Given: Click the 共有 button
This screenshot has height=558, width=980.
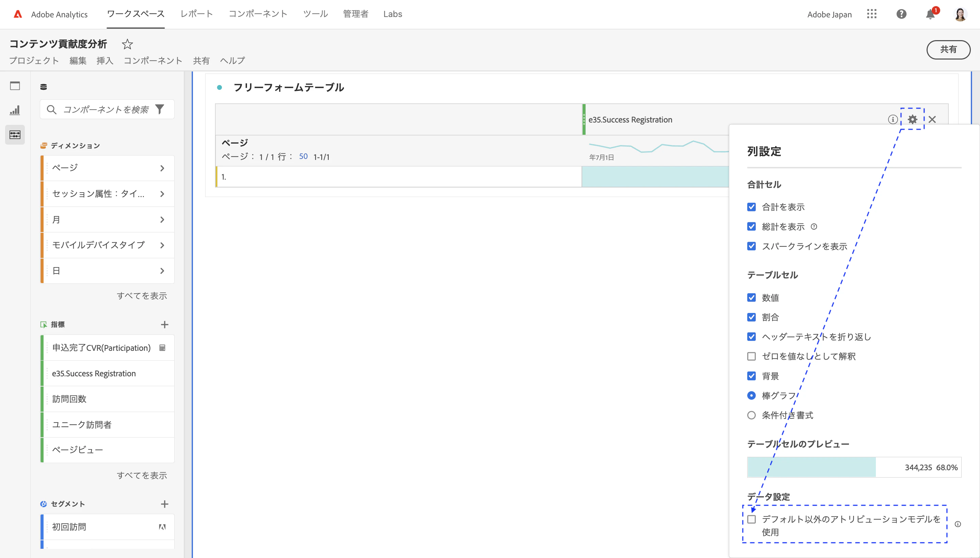Looking at the screenshot, I should (x=949, y=49).
